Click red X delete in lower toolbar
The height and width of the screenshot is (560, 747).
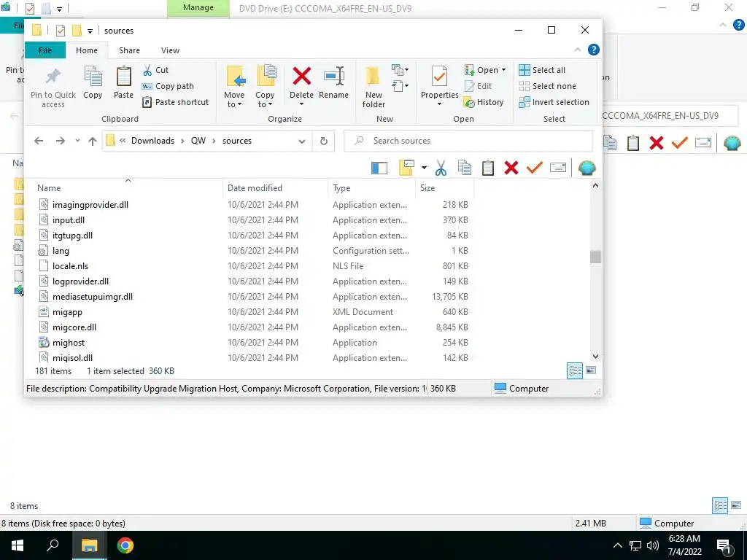(511, 168)
